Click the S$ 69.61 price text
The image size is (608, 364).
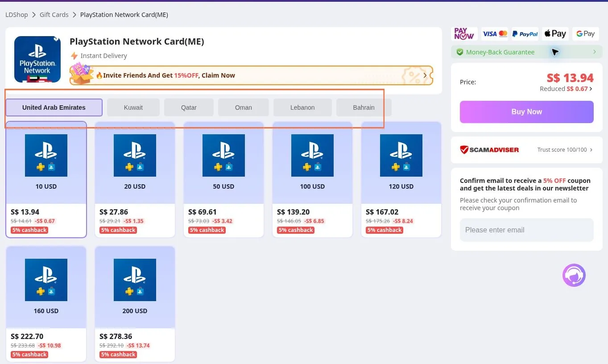(x=203, y=212)
